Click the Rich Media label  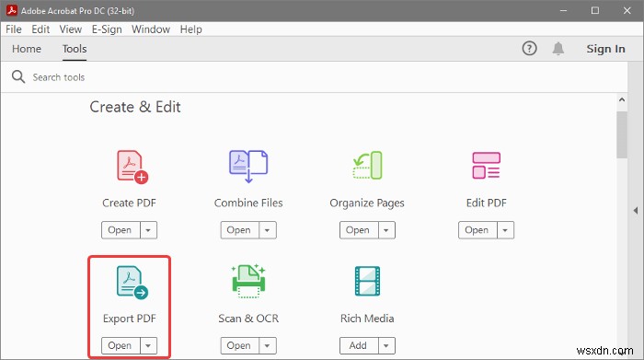[x=367, y=319]
